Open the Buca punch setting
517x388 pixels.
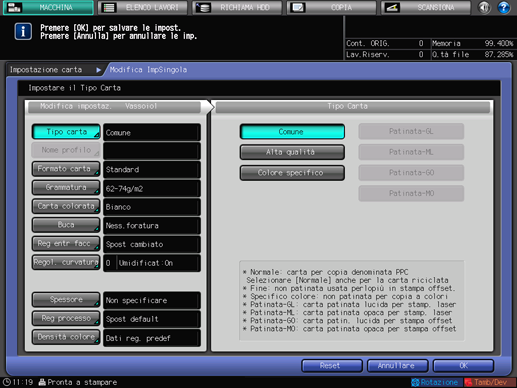[66, 225]
